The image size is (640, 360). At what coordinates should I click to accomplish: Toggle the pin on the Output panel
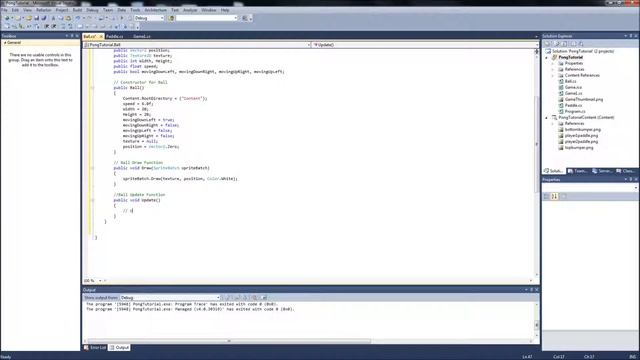click(531, 289)
